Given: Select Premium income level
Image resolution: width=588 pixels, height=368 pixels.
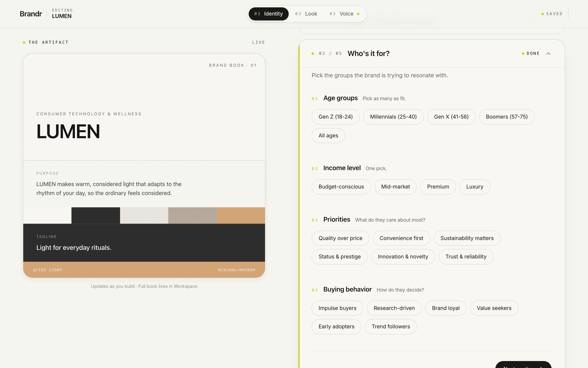Looking at the screenshot, I should (x=438, y=187).
